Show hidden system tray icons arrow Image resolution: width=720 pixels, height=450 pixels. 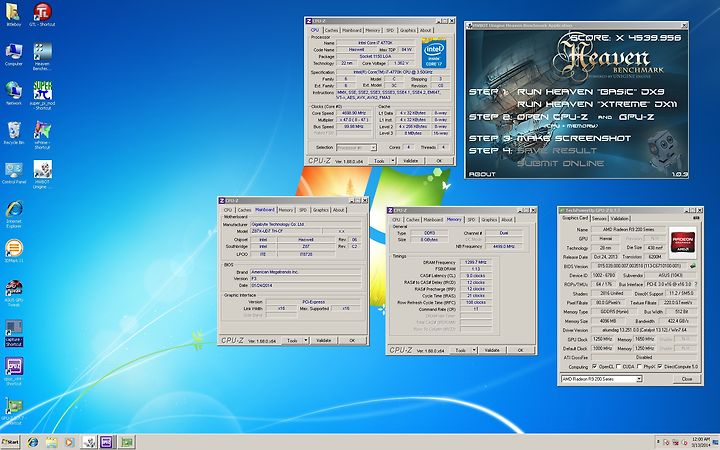pyautogui.click(x=658, y=442)
